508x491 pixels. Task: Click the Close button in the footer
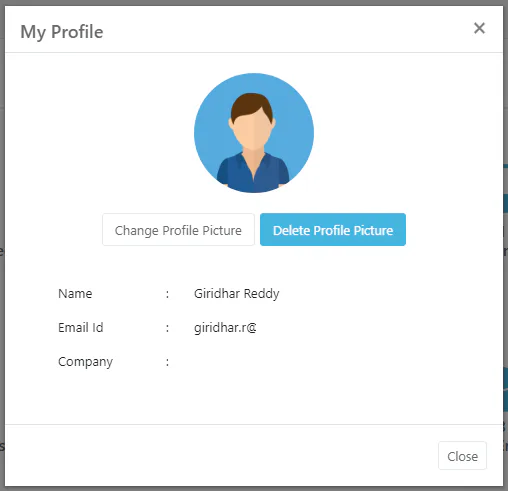(462, 456)
